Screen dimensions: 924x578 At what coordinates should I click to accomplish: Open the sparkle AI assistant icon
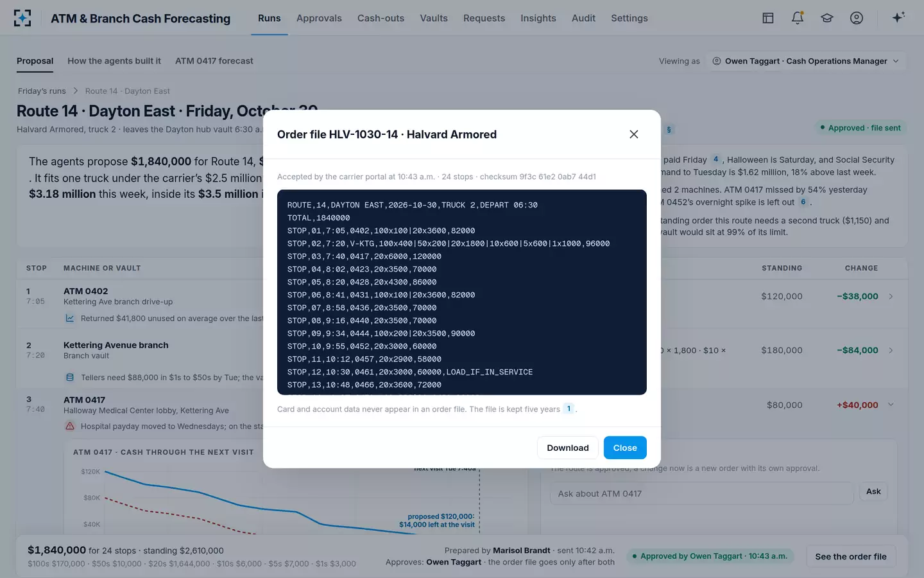tap(898, 18)
